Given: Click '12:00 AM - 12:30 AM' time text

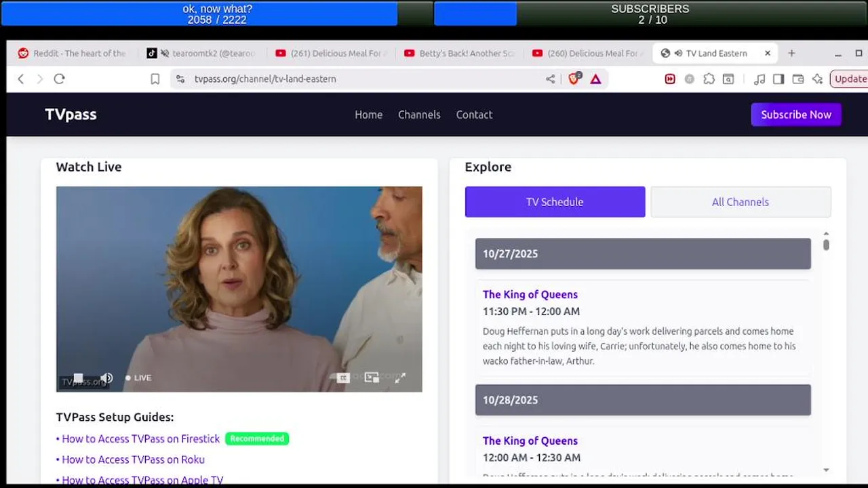Looking at the screenshot, I should (532, 457).
